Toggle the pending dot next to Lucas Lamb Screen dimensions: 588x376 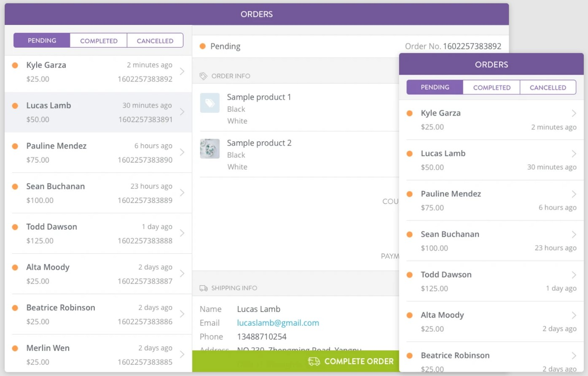16,105
